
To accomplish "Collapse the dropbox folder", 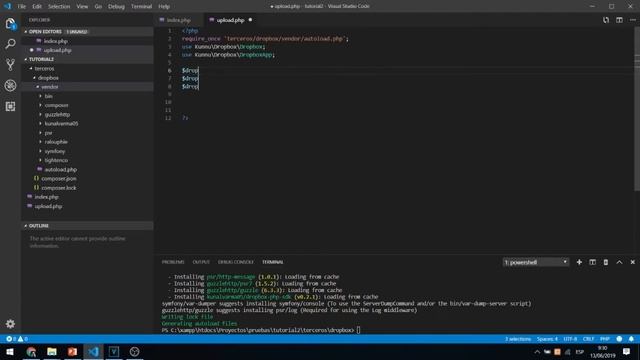I will point(48,78).
